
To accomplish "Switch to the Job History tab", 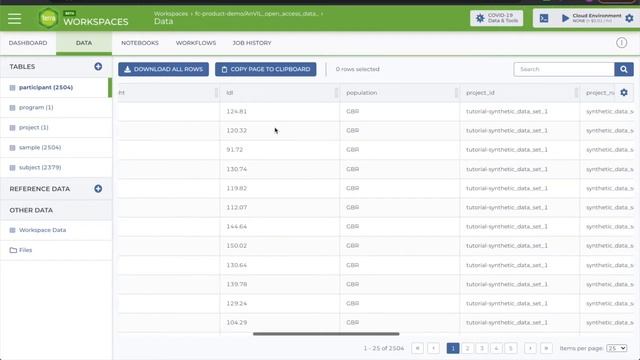I will (252, 43).
